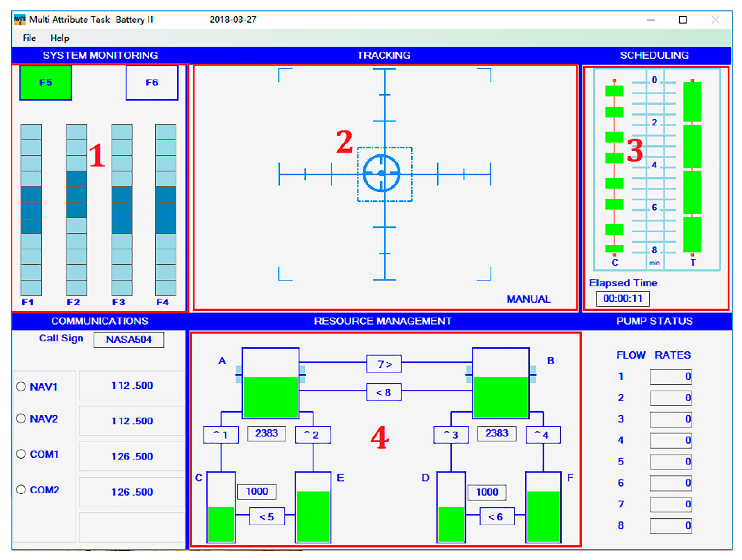Toggle pump 2 feeding tank A

coord(313,435)
